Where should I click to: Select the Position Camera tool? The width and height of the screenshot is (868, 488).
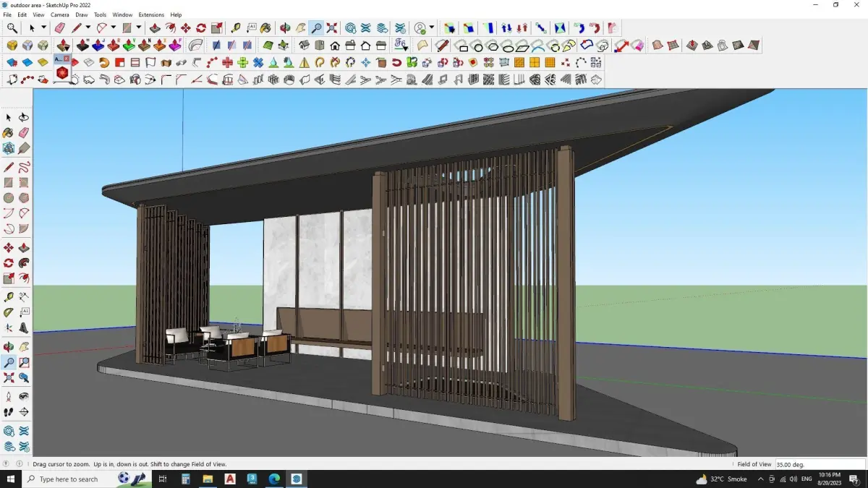point(9,396)
